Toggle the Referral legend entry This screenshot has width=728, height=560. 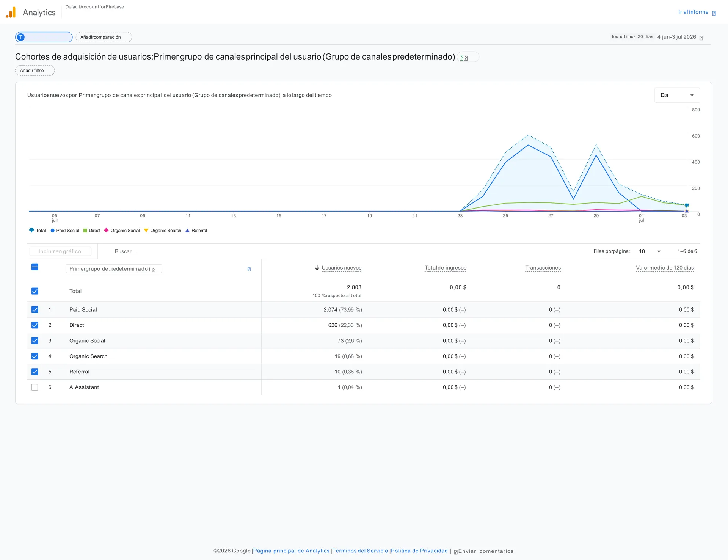tap(196, 231)
